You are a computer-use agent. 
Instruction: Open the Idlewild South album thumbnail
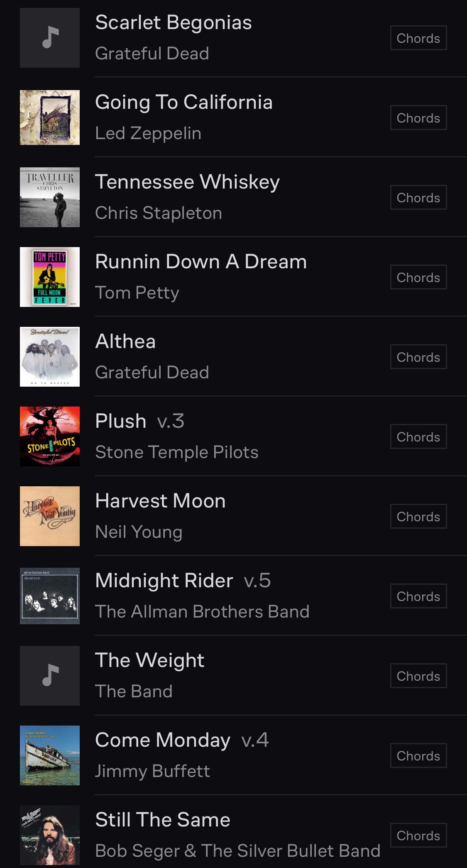tap(50, 596)
